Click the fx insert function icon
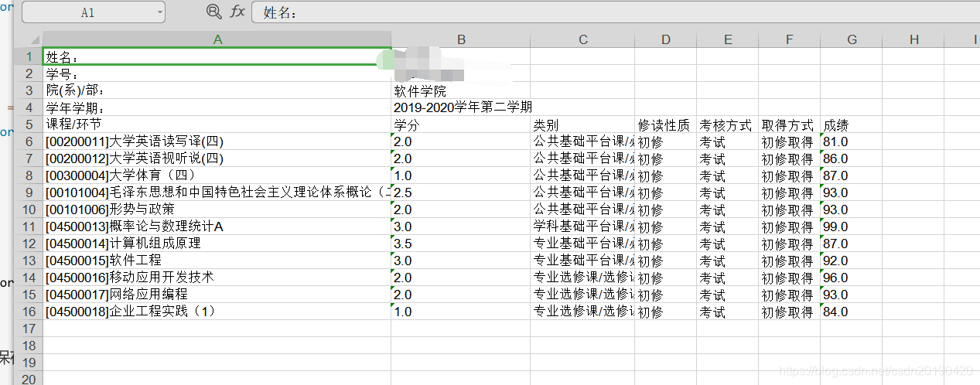 click(237, 12)
